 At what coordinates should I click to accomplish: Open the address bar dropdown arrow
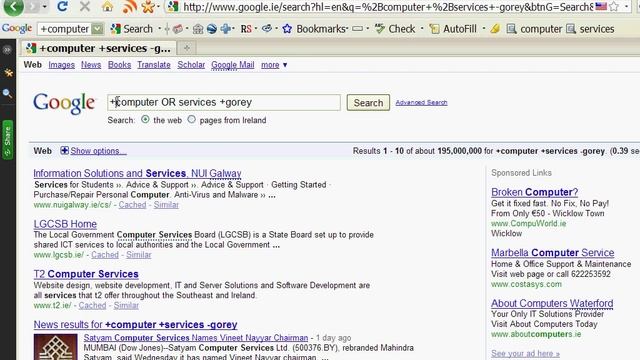(626, 7)
